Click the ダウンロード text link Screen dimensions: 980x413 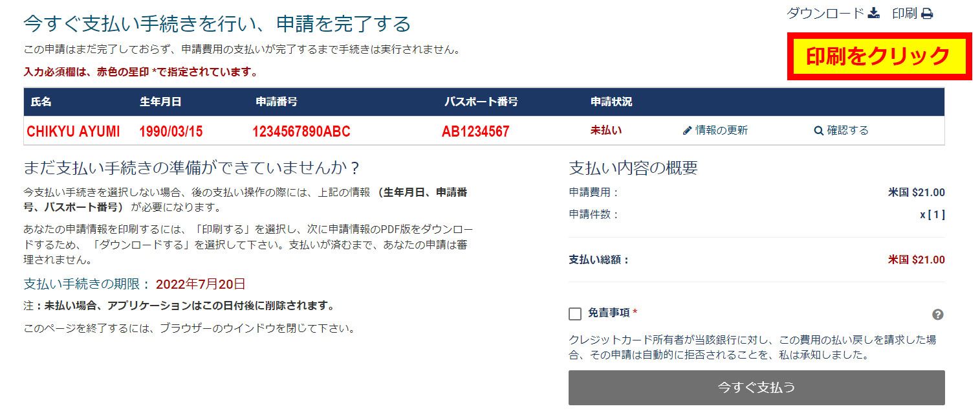click(825, 13)
